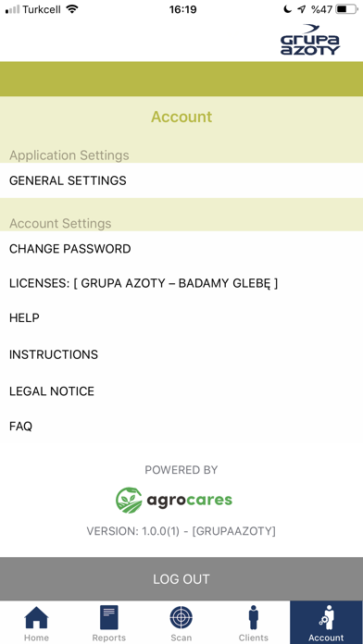
Task: Open the Reports document icon
Action: coord(109,617)
